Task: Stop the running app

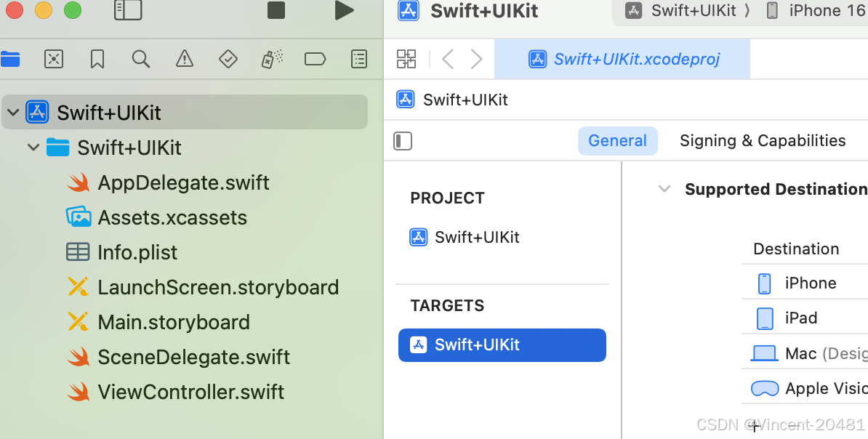Action: 276,11
